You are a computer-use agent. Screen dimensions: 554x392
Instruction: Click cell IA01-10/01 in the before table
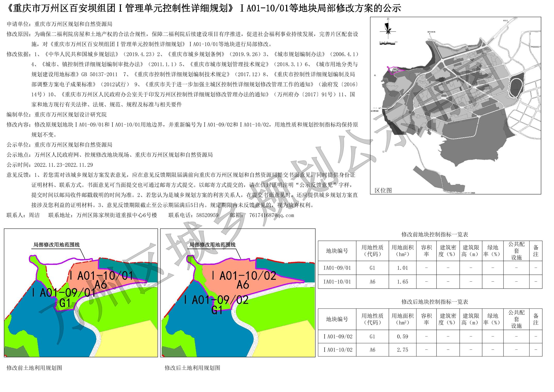tap(337, 282)
